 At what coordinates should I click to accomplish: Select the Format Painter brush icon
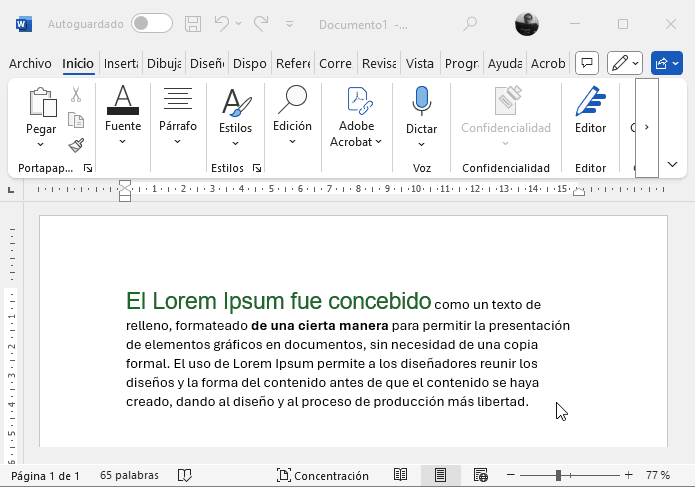[76, 145]
